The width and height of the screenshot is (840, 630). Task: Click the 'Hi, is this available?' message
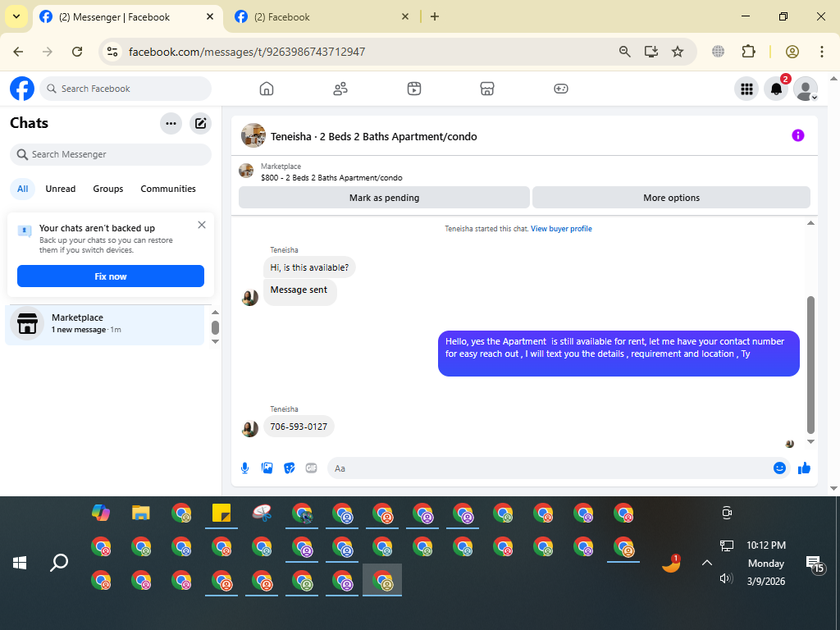[309, 267]
